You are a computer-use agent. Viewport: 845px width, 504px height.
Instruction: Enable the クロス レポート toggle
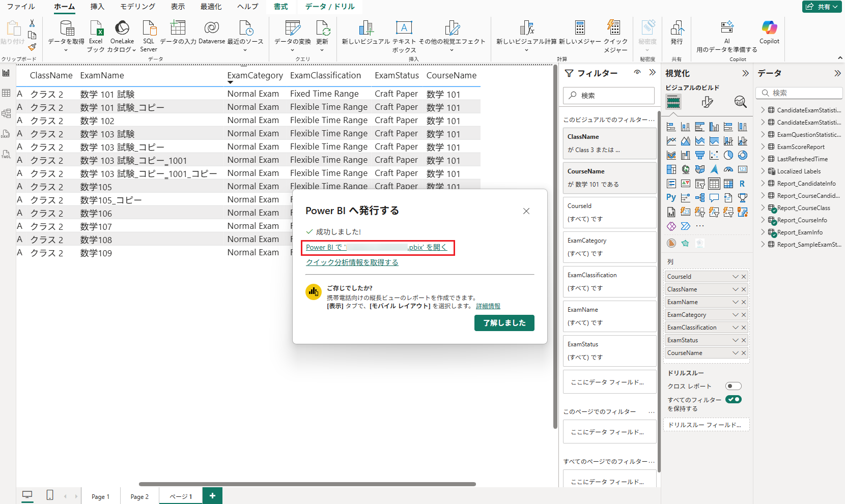click(x=733, y=386)
